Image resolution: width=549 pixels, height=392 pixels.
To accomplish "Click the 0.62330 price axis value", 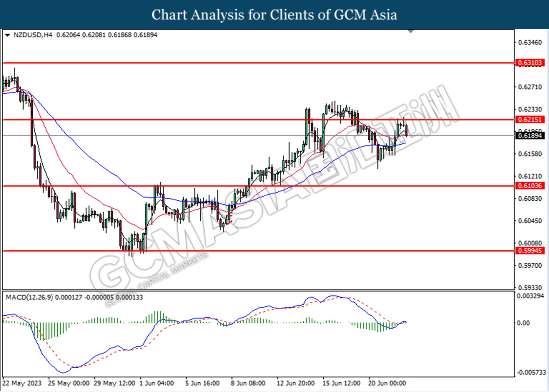I will [x=530, y=109].
